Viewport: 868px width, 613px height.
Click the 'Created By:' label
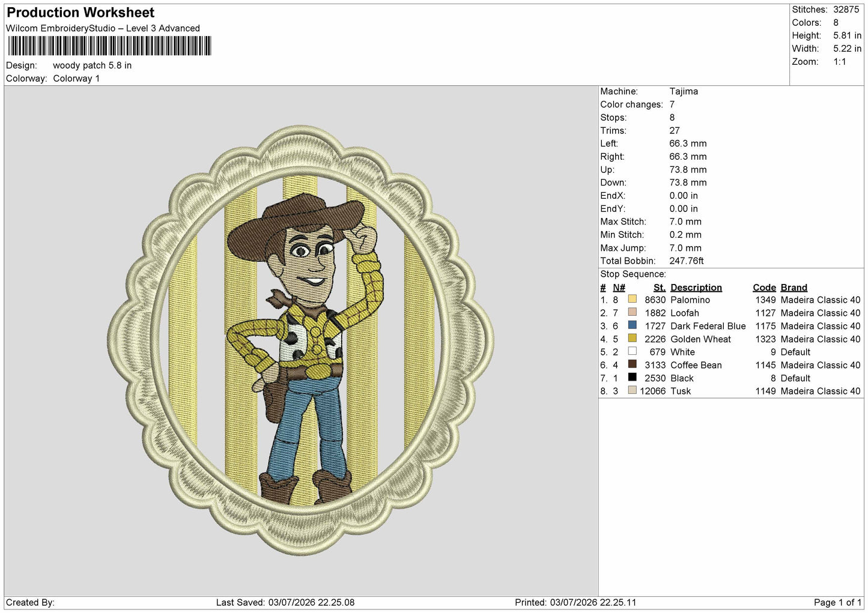[30, 602]
